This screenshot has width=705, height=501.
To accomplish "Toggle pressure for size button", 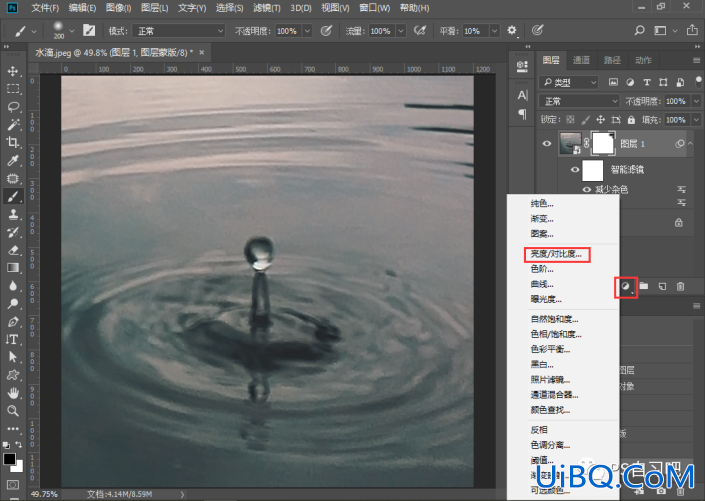I will pos(537,31).
